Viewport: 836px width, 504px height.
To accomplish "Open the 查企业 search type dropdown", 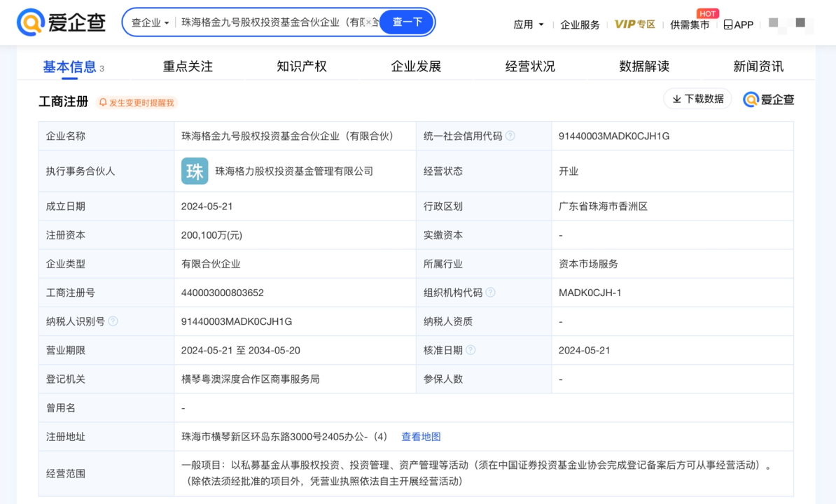I will pyautogui.click(x=151, y=22).
